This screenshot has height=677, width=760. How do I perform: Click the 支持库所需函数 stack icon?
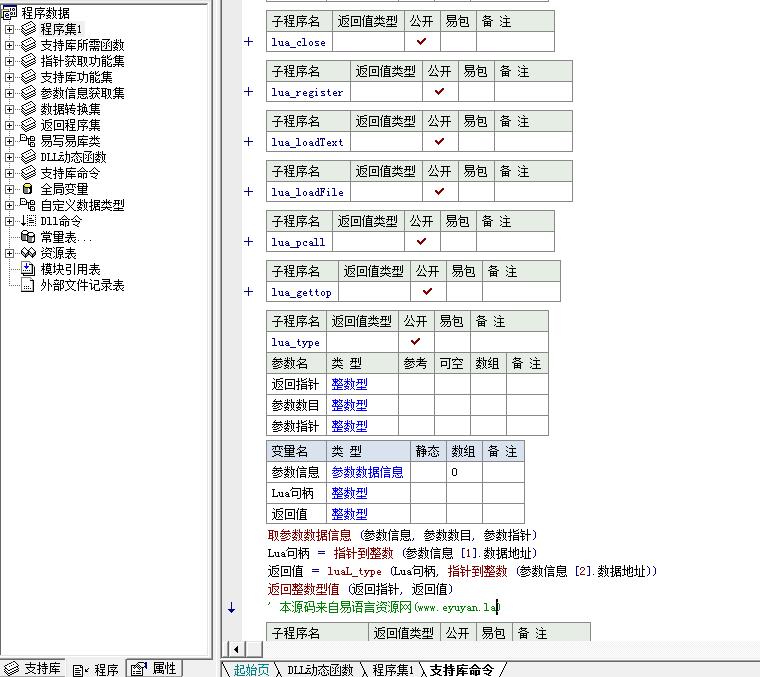pyautogui.click(x=28, y=45)
